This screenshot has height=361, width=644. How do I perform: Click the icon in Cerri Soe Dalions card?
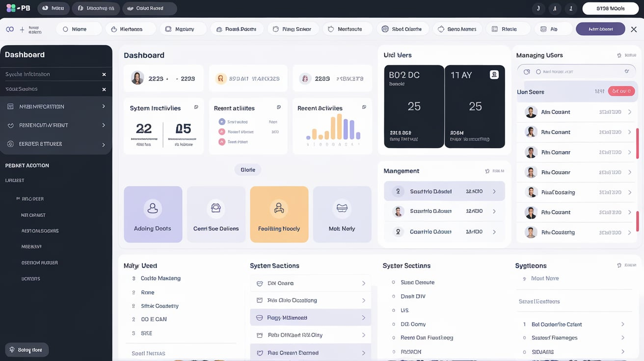coord(215,208)
